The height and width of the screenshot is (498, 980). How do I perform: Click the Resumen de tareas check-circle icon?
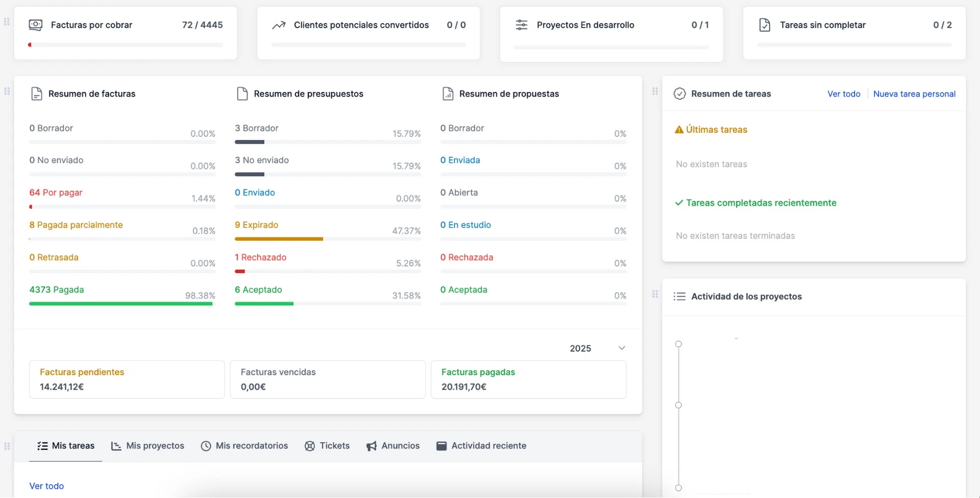(x=679, y=93)
